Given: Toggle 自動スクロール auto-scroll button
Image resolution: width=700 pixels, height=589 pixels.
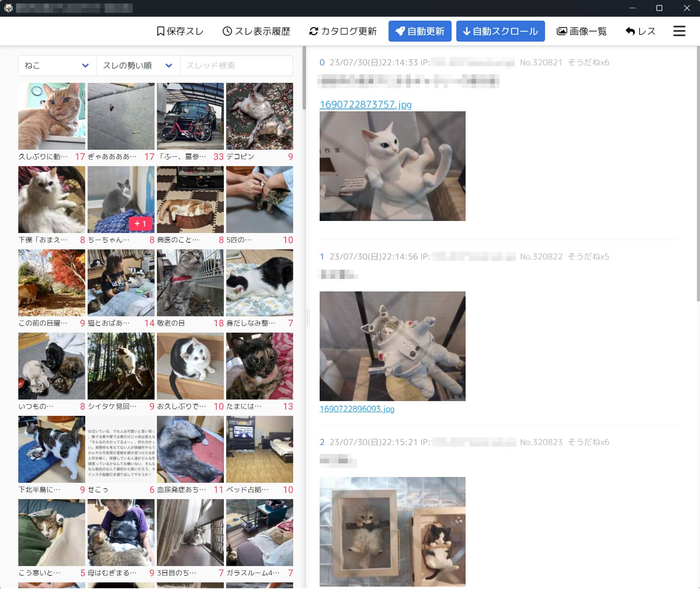Looking at the screenshot, I should click(500, 31).
